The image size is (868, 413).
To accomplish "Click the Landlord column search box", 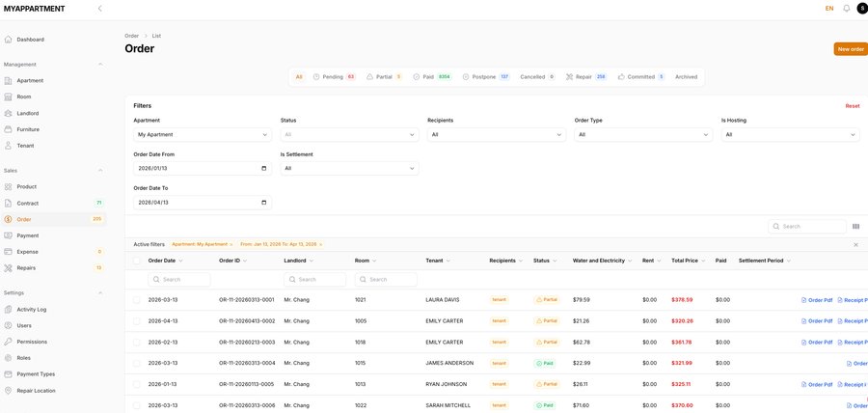I will [x=315, y=280].
